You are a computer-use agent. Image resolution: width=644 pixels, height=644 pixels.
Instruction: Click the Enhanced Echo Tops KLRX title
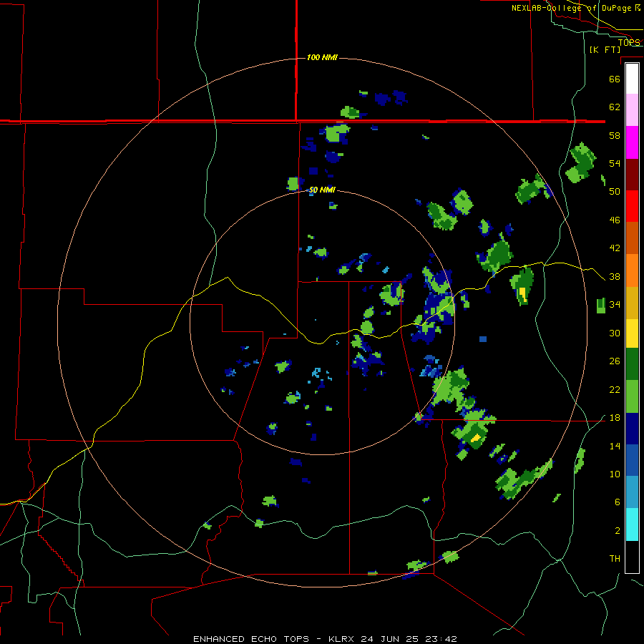pos(325,639)
